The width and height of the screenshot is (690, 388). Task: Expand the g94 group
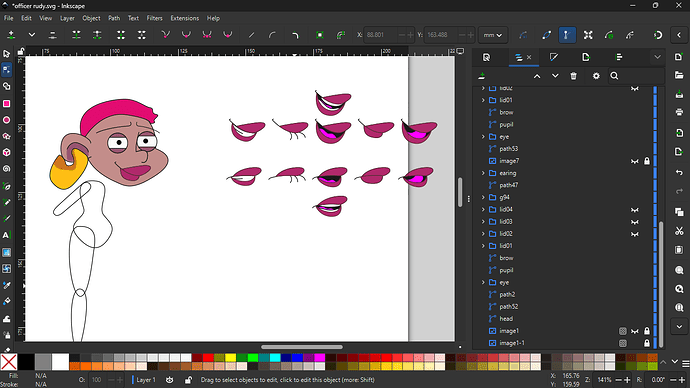(483, 197)
